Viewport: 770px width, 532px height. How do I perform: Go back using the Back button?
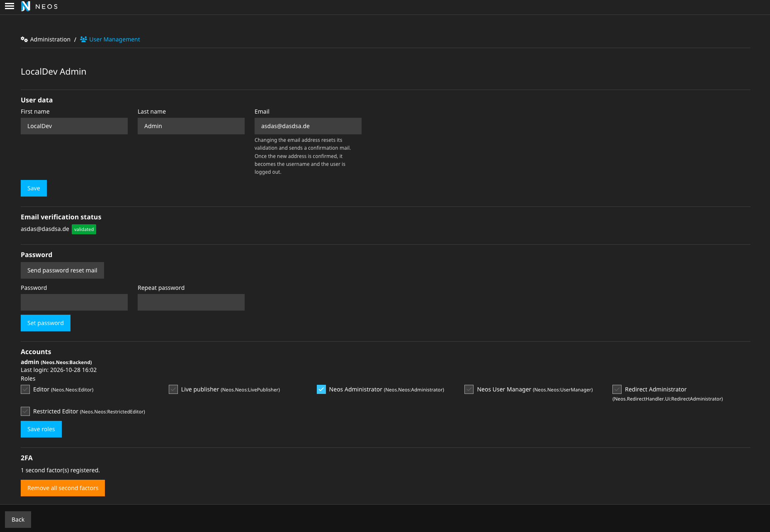pos(18,520)
